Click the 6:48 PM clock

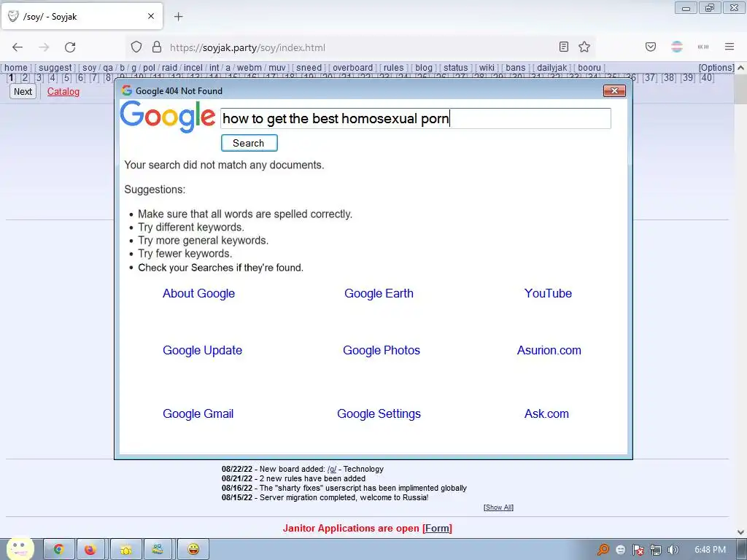coord(710,550)
